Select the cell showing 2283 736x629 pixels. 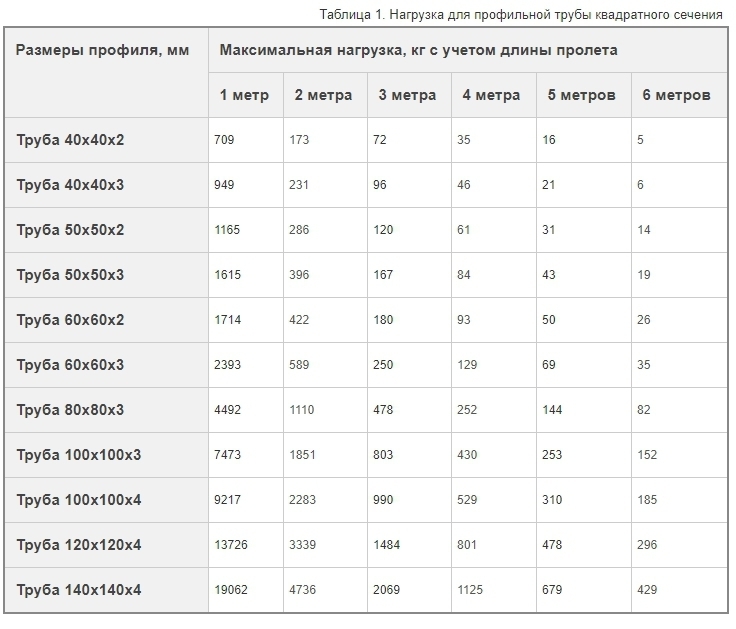coord(303,500)
